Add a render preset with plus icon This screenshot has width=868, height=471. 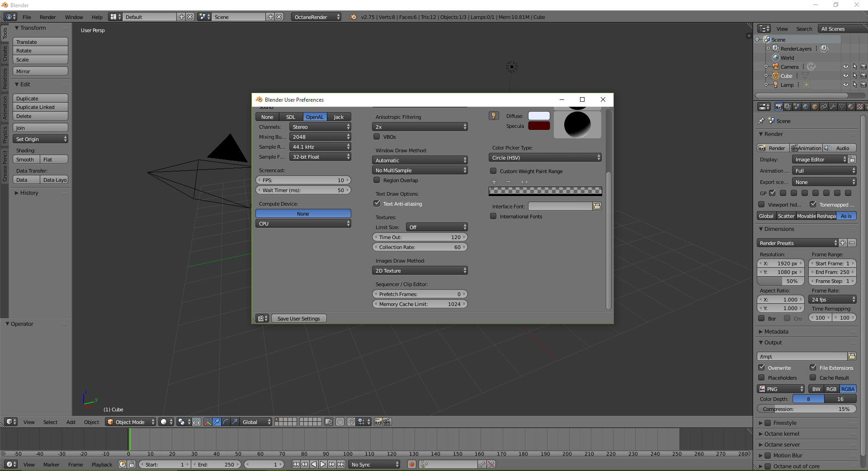(843, 243)
